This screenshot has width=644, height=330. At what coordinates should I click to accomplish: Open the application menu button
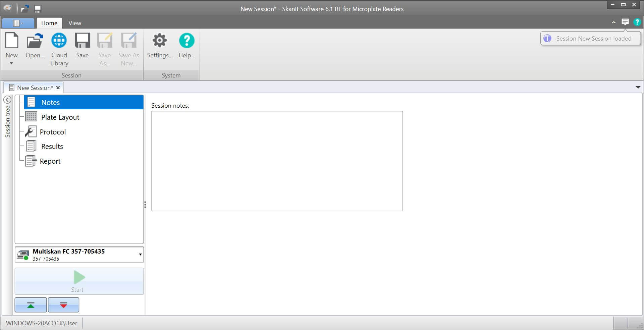18,23
